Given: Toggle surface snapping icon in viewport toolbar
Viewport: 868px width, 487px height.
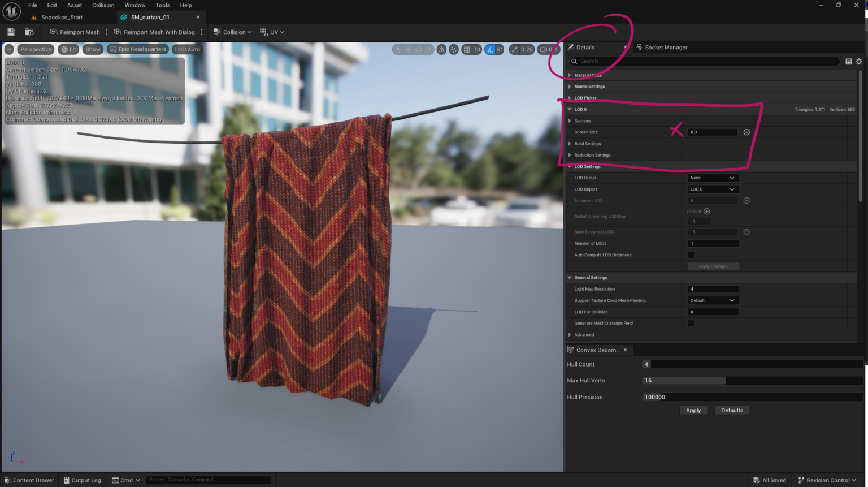Looking at the screenshot, I should 454,49.
